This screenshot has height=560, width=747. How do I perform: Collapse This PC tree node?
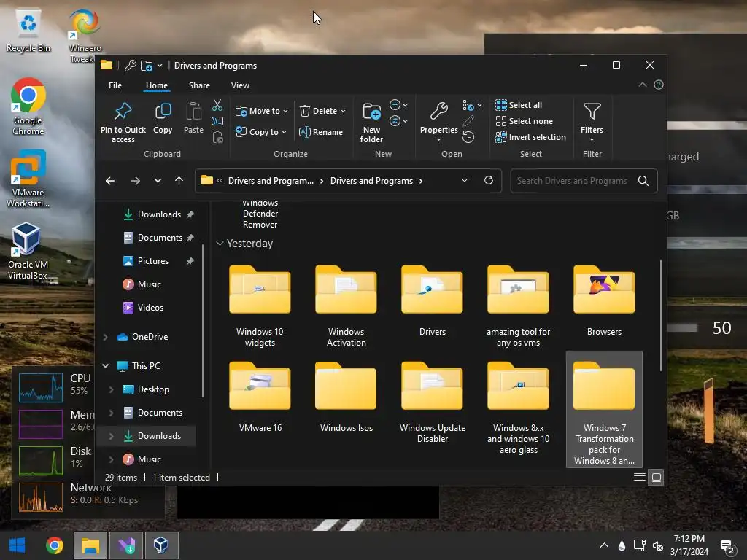[105, 366]
